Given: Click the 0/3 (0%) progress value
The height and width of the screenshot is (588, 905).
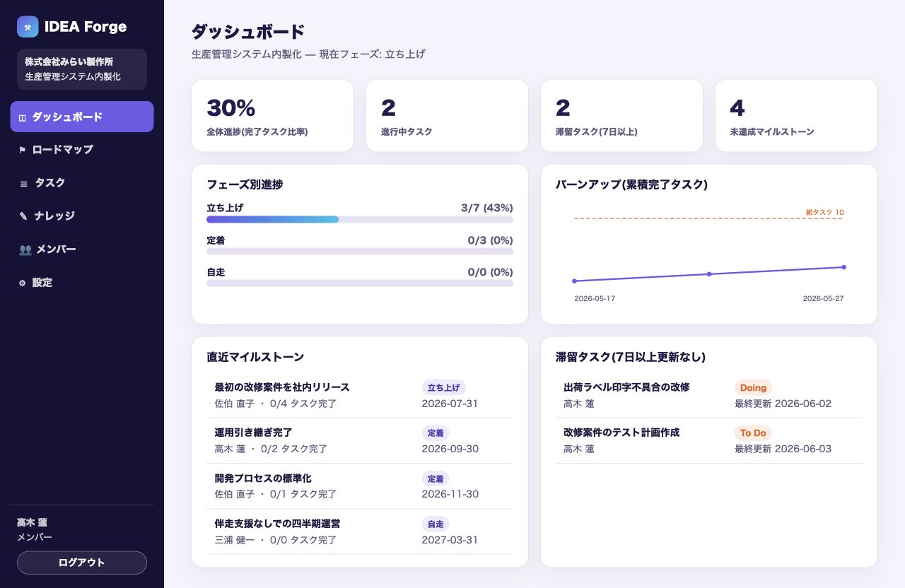Looking at the screenshot, I should pos(490,240).
